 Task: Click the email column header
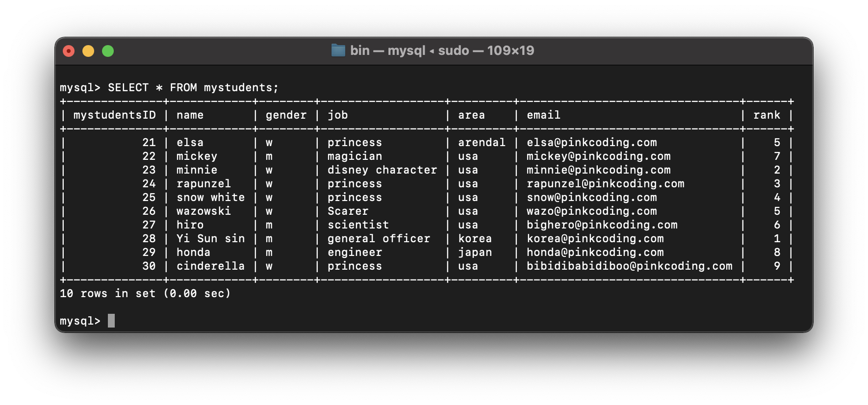click(x=543, y=115)
